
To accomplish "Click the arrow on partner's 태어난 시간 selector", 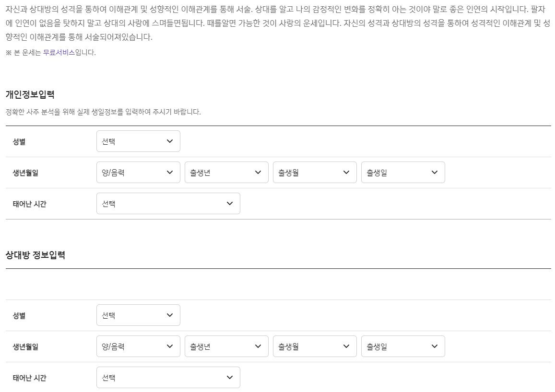I will coord(229,377).
